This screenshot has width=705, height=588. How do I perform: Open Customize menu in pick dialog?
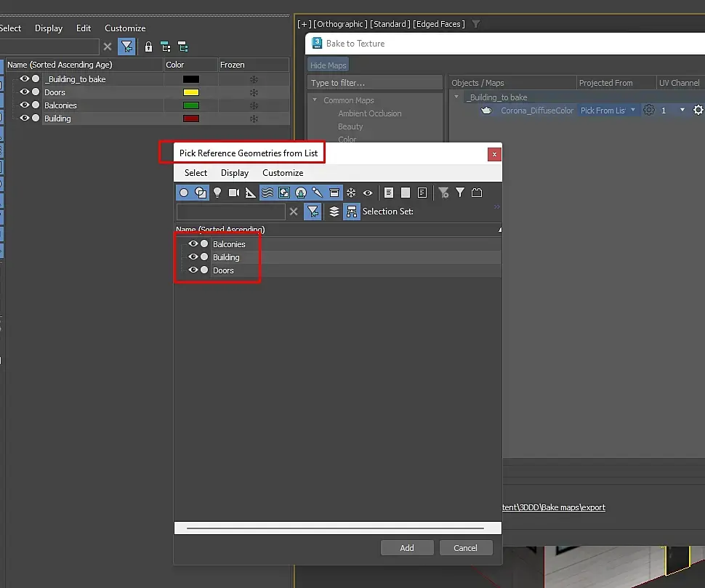pos(283,173)
